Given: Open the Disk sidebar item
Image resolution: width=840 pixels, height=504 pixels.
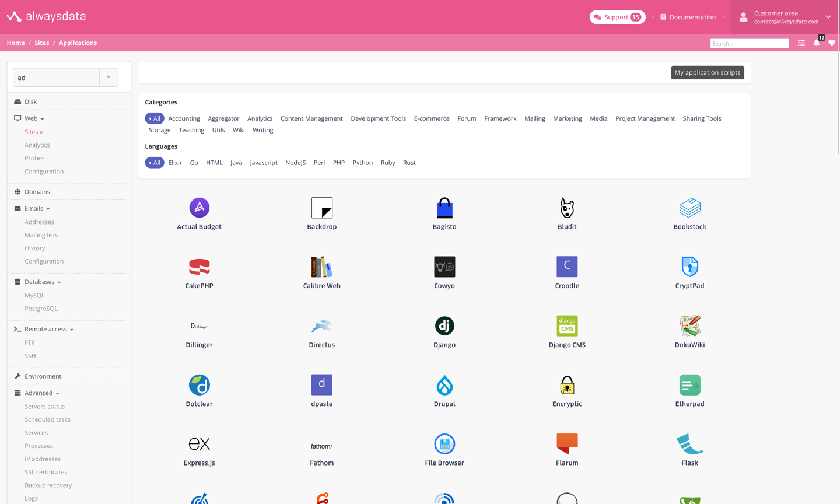Looking at the screenshot, I should 30,101.
